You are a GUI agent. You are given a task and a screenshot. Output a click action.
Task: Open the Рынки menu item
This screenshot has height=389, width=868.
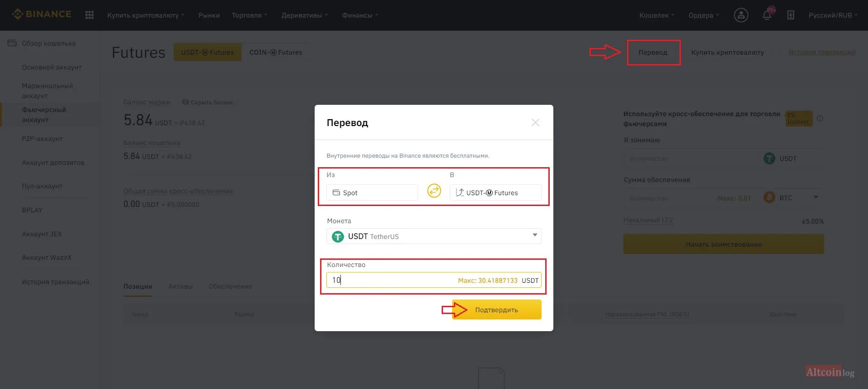click(x=209, y=15)
